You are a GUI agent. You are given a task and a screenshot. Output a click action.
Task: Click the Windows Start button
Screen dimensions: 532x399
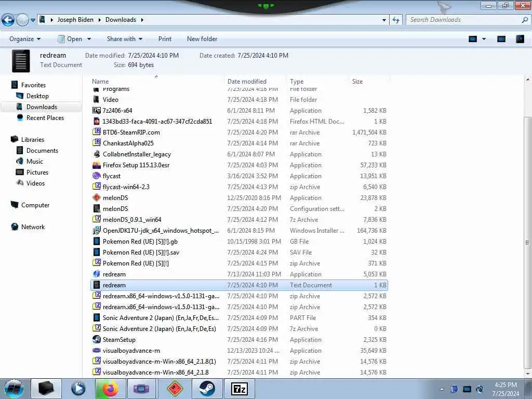[14, 389]
